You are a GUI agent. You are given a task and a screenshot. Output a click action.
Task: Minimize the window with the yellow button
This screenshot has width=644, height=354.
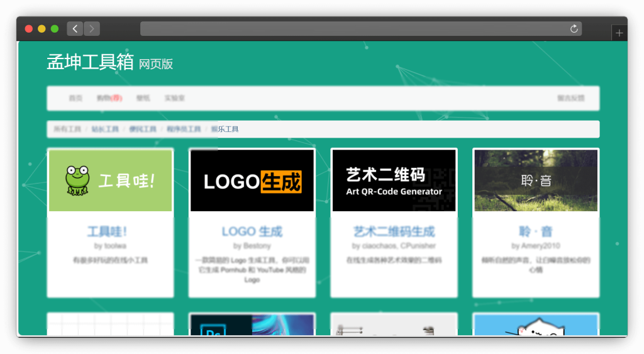click(42, 29)
